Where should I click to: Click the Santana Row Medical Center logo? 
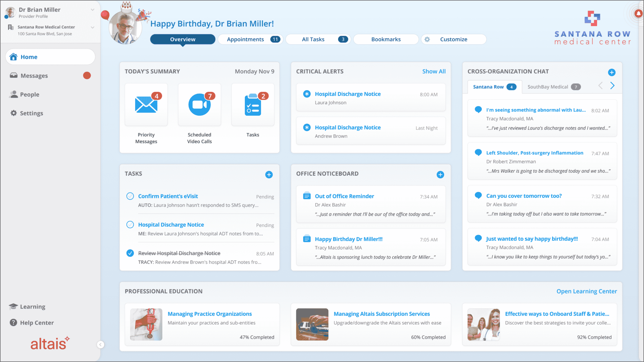click(592, 28)
